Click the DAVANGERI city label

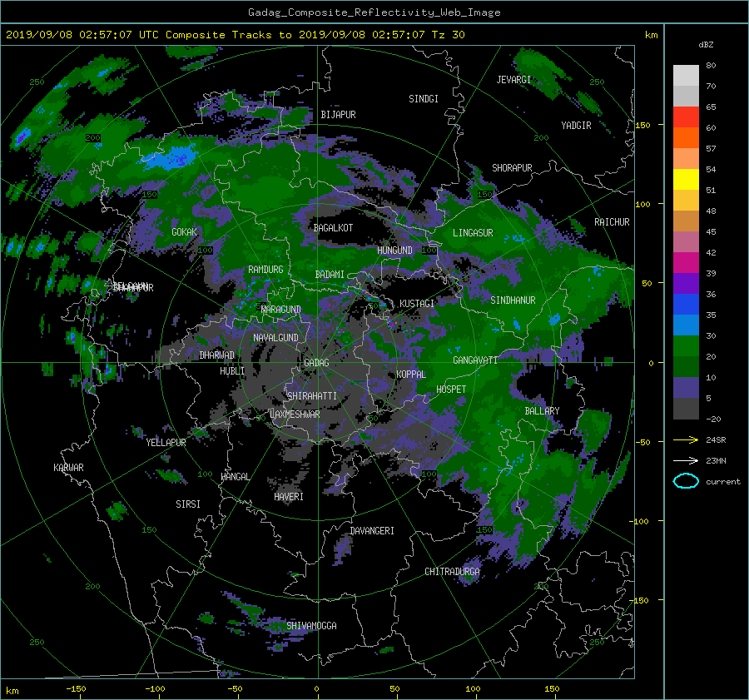pos(372,531)
